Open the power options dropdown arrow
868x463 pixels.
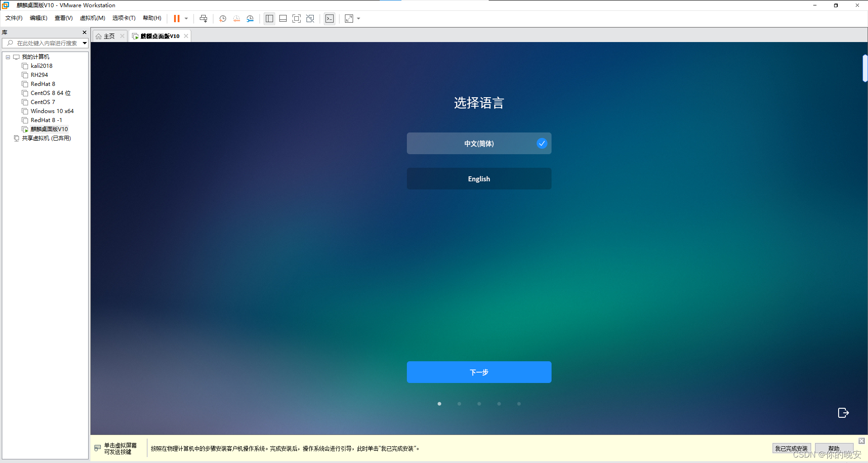point(186,19)
